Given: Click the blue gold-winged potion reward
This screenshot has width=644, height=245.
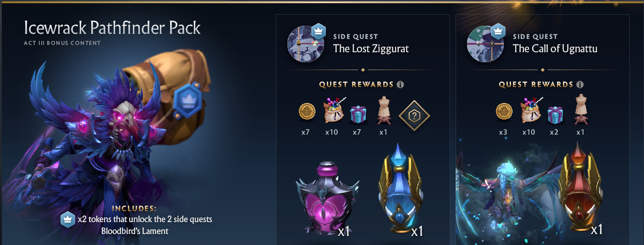Looking at the screenshot, I should 401,189.
